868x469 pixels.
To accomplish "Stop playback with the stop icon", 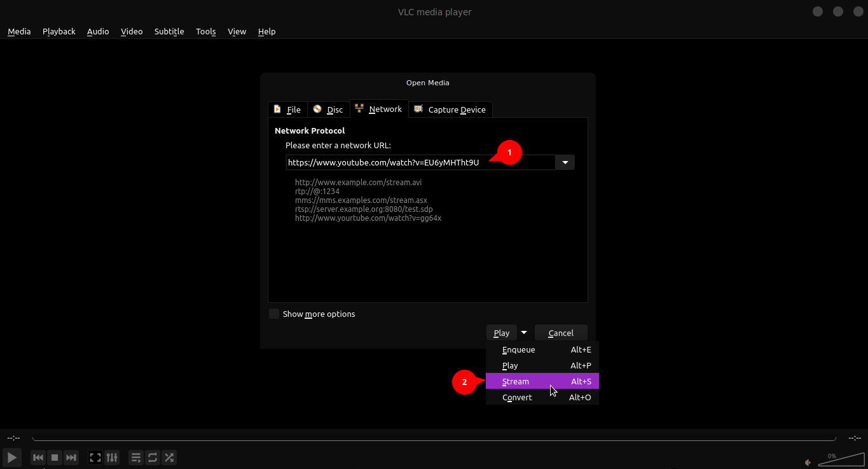I will [55, 458].
